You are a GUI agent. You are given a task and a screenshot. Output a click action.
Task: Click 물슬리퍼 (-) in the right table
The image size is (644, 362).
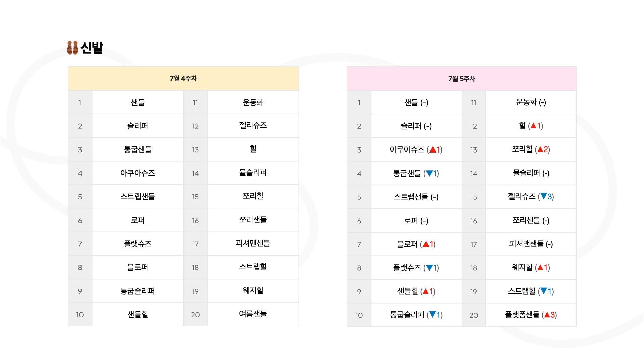[x=531, y=173]
